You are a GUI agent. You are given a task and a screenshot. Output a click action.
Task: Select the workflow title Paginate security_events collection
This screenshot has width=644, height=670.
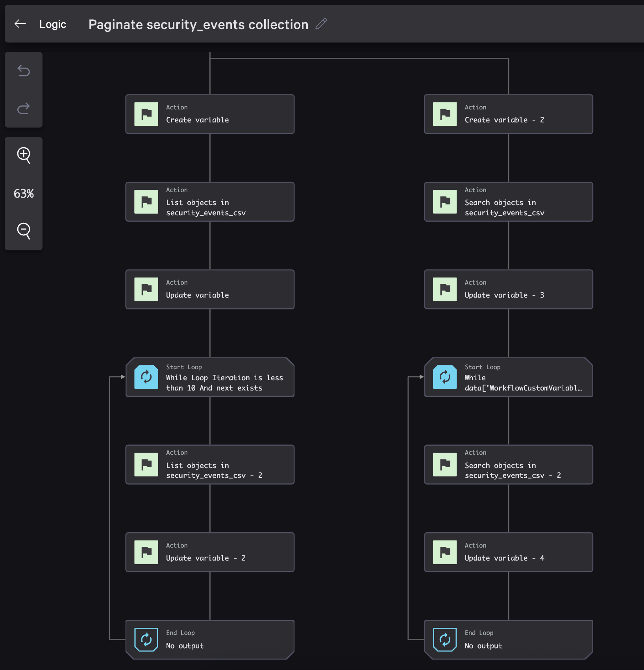[x=198, y=24]
